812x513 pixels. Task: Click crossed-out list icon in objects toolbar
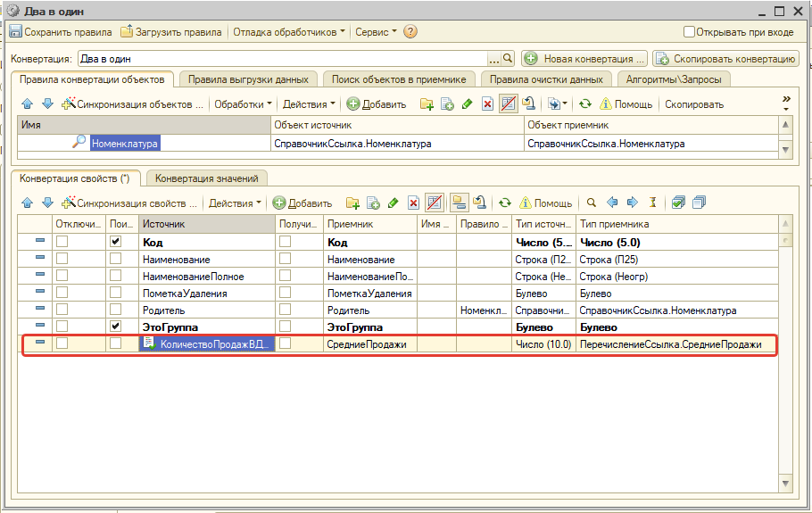click(x=508, y=104)
